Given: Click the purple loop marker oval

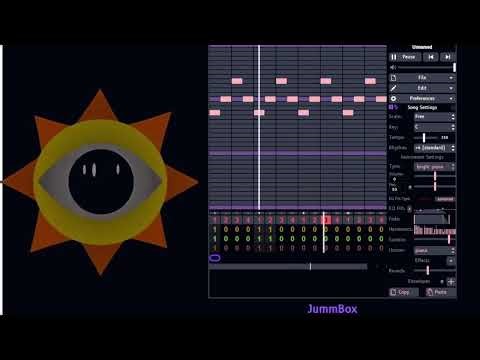Looking at the screenshot, I should pyautogui.click(x=215, y=258).
